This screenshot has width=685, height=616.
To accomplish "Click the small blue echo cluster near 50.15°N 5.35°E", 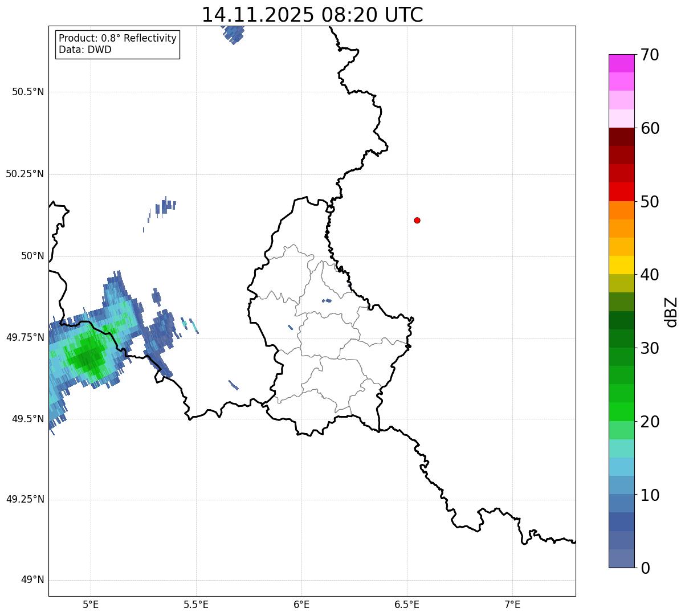I will click(x=165, y=206).
